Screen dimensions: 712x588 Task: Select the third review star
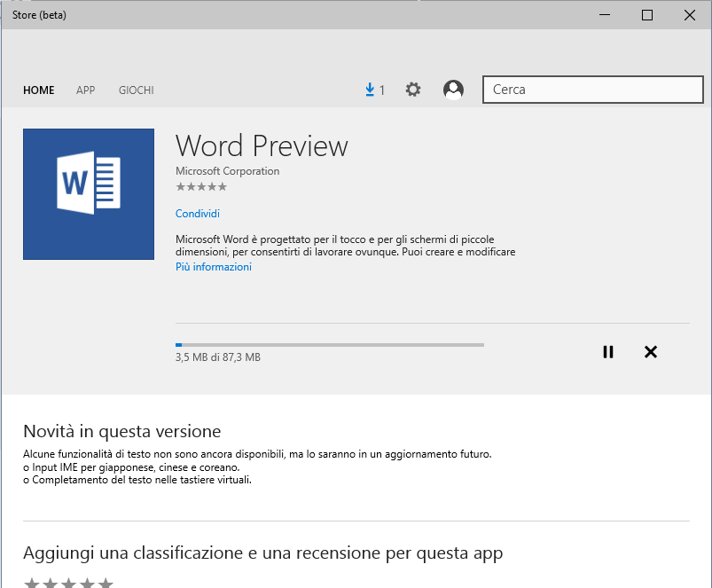[x=68, y=583]
